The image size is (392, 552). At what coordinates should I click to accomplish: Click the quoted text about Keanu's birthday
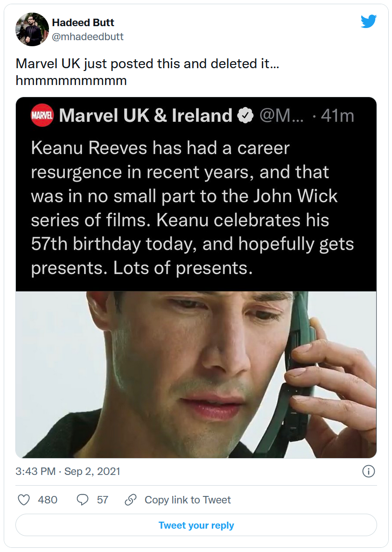click(192, 207)
